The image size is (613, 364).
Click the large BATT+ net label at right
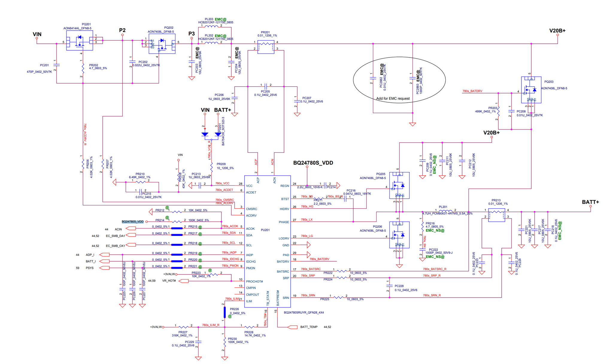pos(590,202)
